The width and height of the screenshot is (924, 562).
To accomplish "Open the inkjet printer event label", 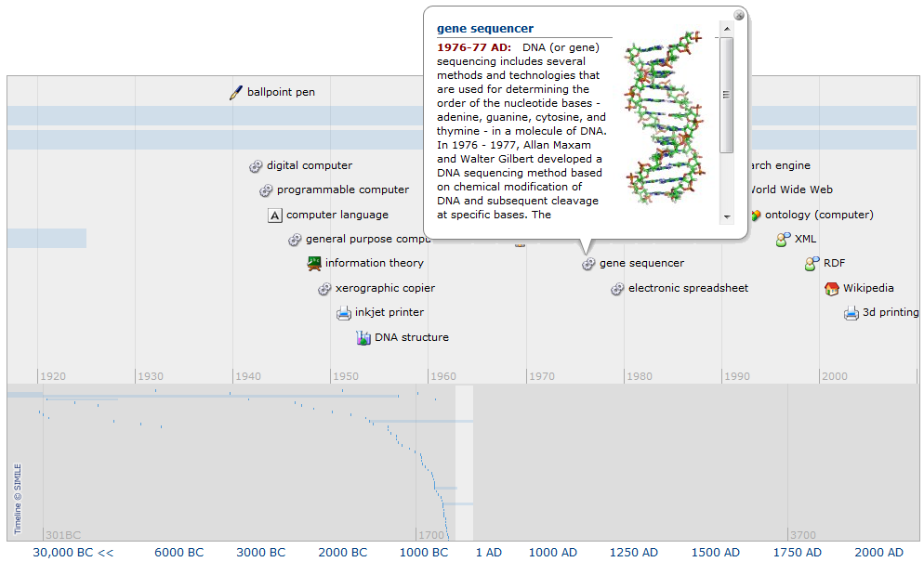I will [x=389, y=312].
